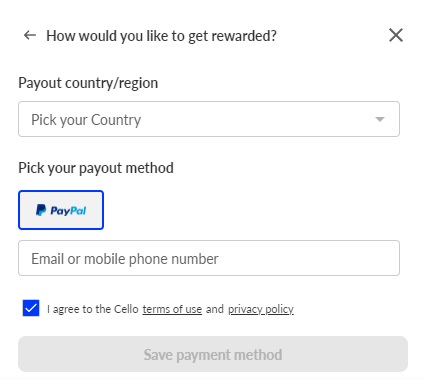Uncheck the Cello terms agreement checkbox

pyautogui.click(x=31, y=308)
